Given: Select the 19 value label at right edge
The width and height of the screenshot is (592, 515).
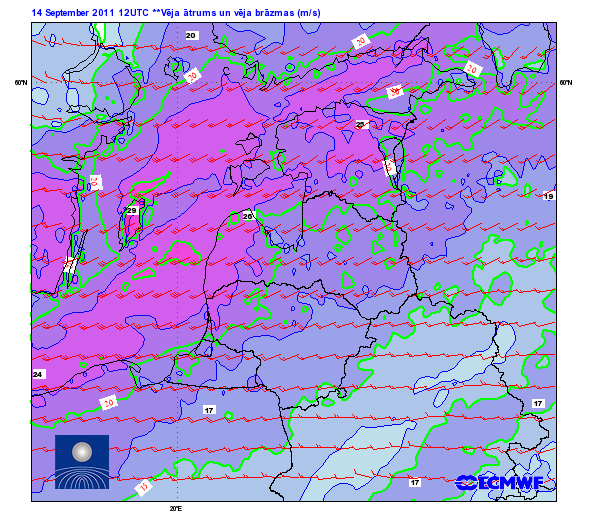Looking at the screenshot, I should 549,196.
